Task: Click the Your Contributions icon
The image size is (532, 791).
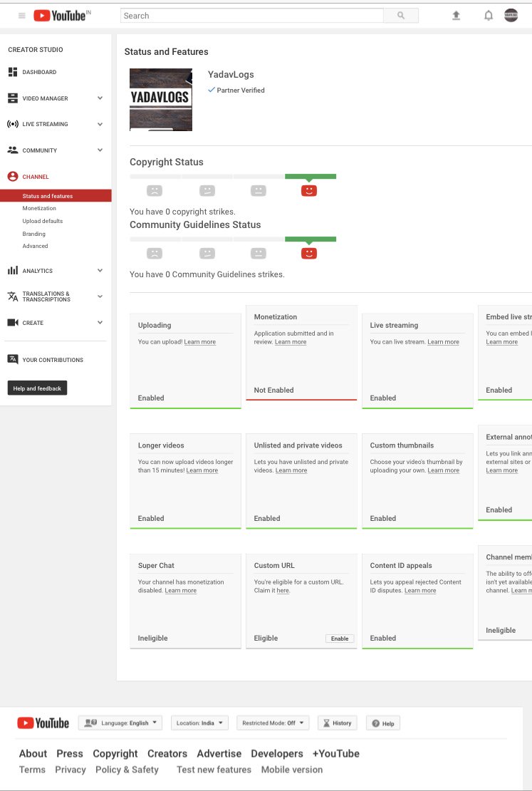Action: click(13, 359)
